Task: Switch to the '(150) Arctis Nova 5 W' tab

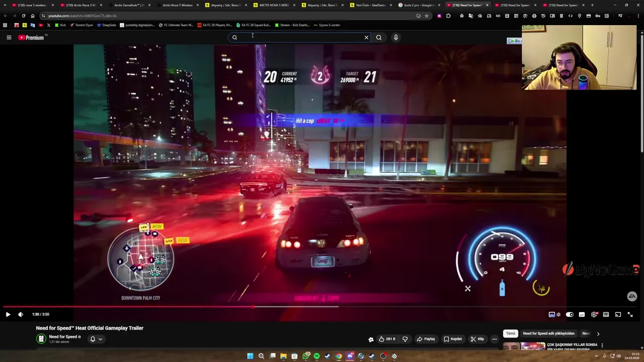Action: [x=80, y=5]
